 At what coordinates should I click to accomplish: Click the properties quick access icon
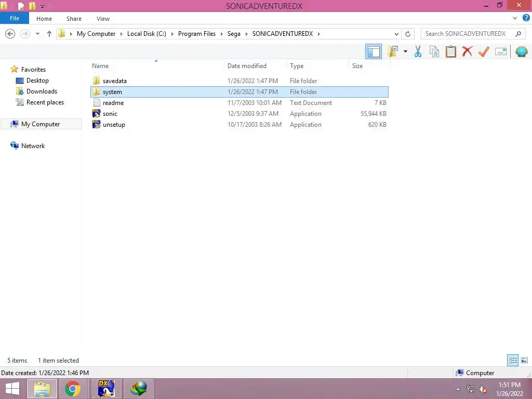coord(21,6)
